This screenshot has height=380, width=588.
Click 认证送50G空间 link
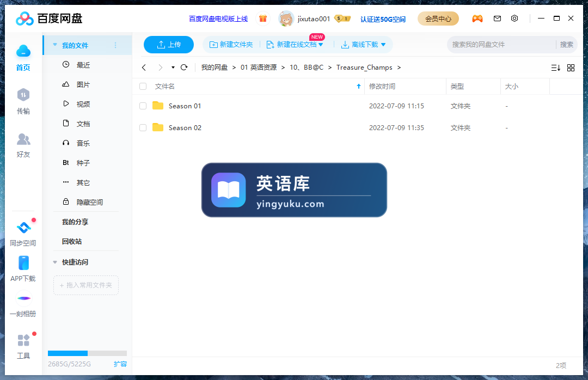[x=383, y=19]
